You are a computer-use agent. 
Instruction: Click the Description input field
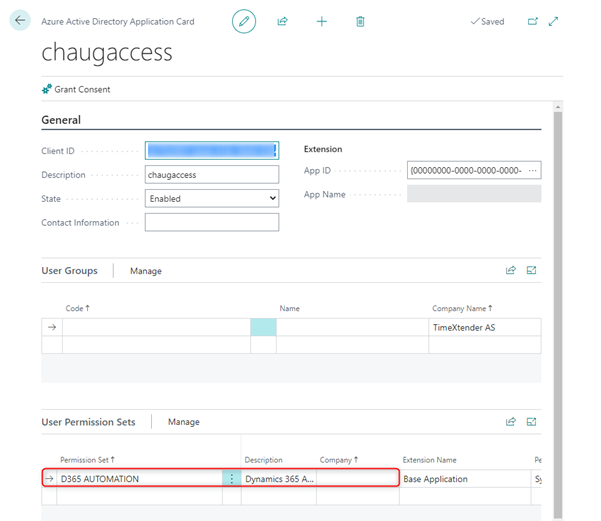pyautogui.click(x=211, y=174)
